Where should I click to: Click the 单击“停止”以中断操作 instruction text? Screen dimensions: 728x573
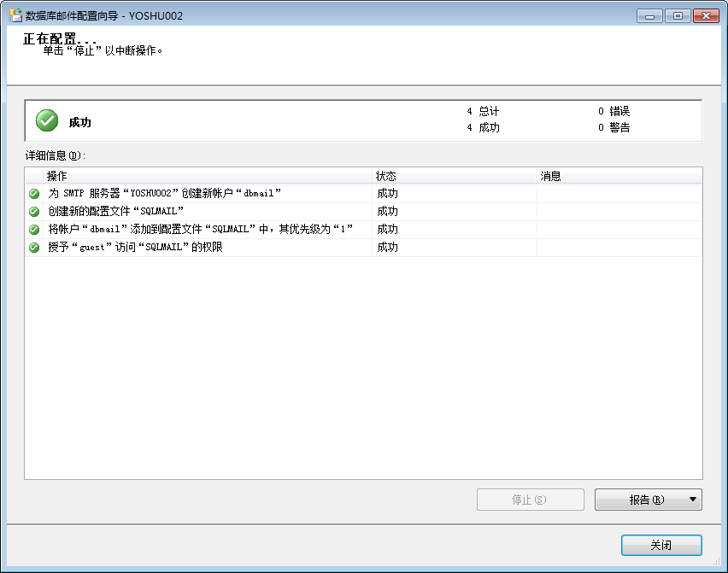tap(103, 50)
